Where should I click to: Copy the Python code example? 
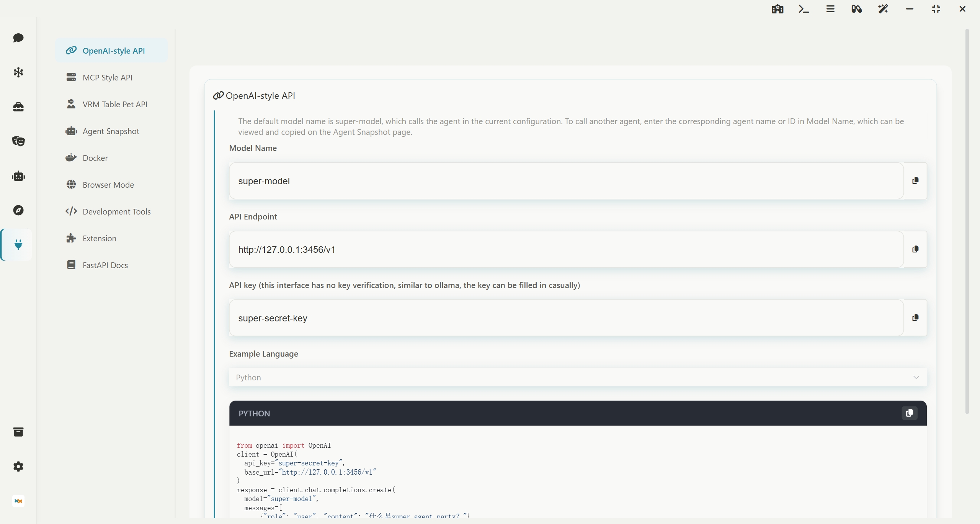tap(910, 413)
